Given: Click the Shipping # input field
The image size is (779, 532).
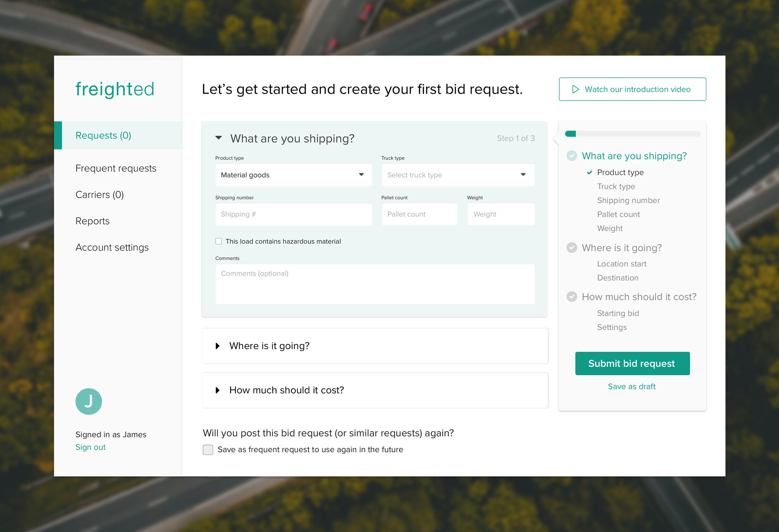Looking at the screenshot, I should tap(294, 214).
